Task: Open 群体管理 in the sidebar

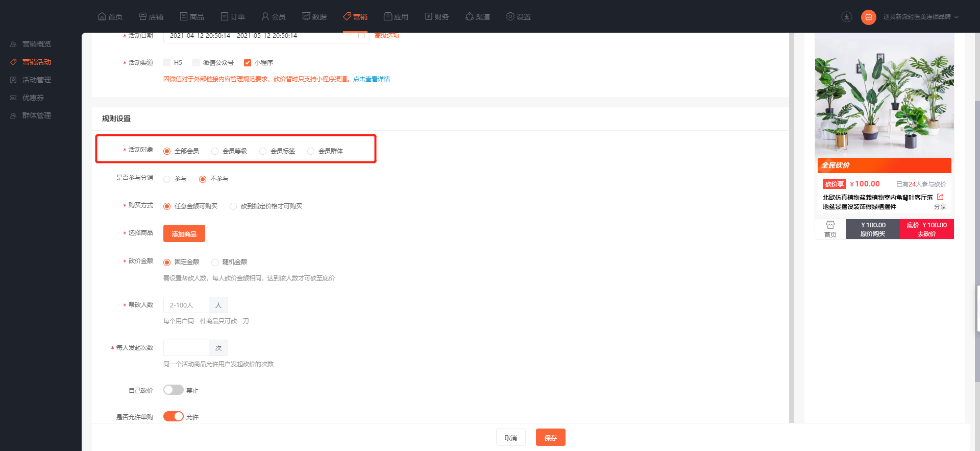Action: 31,115
